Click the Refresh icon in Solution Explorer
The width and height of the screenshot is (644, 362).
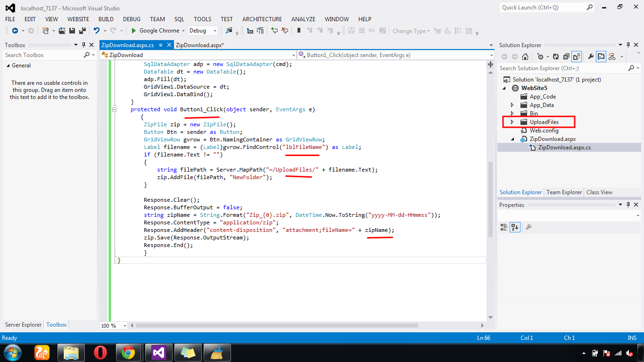(x=556, y=57)
